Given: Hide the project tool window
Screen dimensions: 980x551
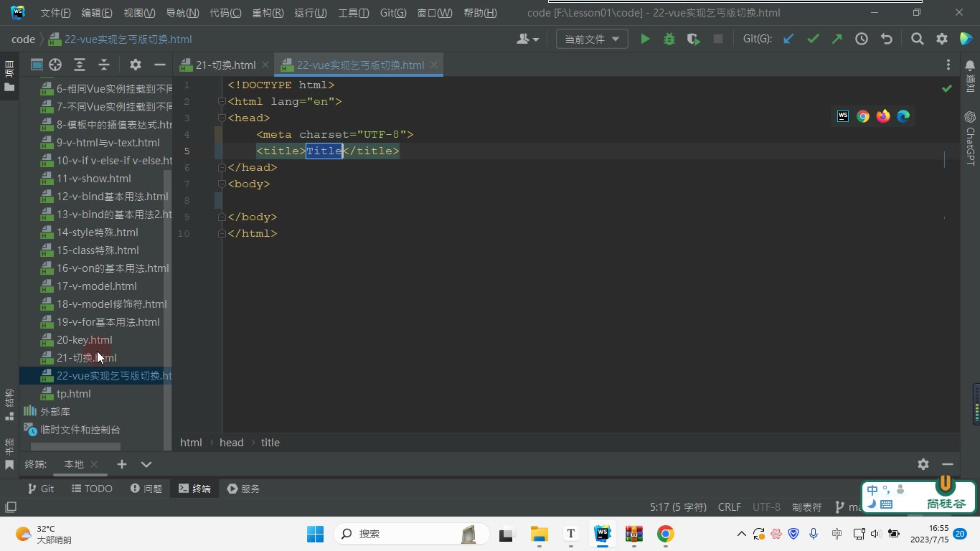Looking at the screenshot, I should point(160,65).
